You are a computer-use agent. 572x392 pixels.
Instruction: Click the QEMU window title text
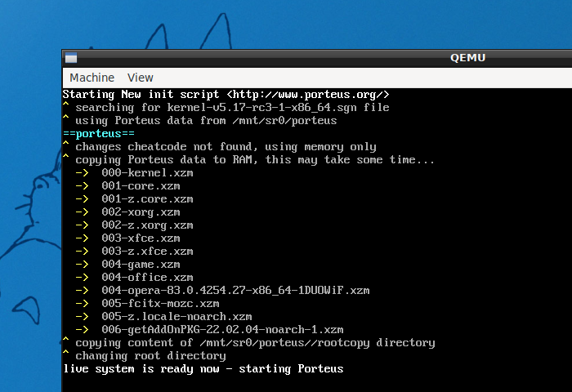point(467,58)
